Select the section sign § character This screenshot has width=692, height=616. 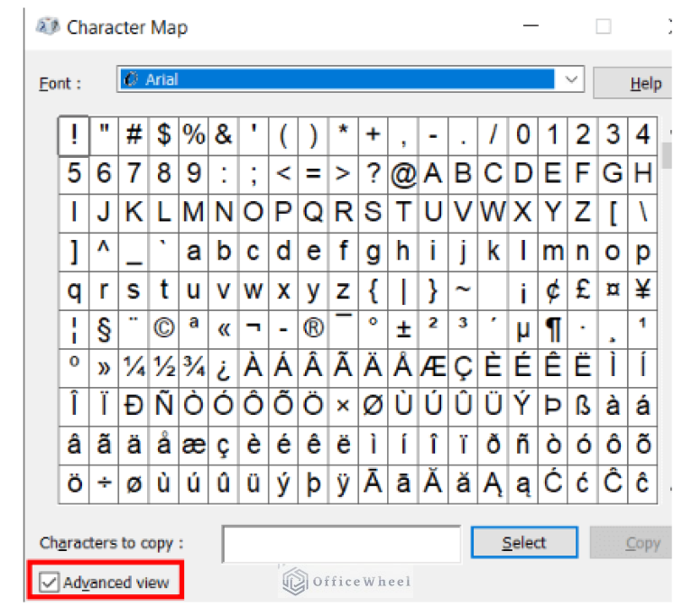(104, 330)
